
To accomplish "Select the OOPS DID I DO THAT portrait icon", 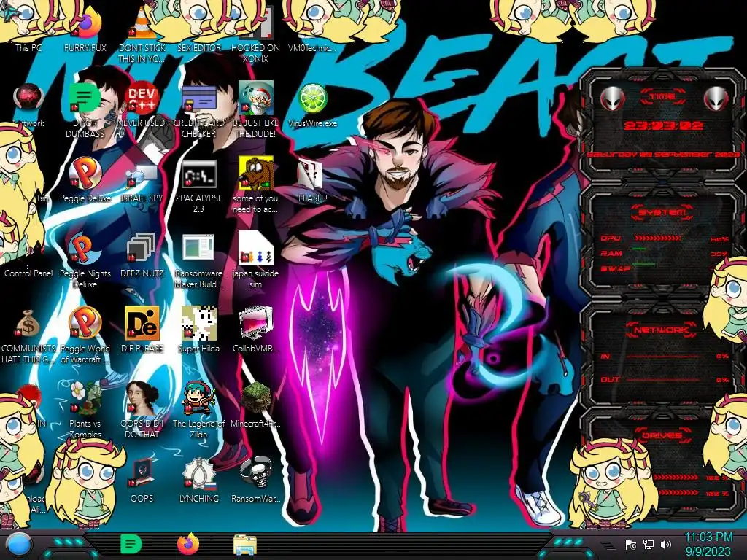I will tap(142, 398).
